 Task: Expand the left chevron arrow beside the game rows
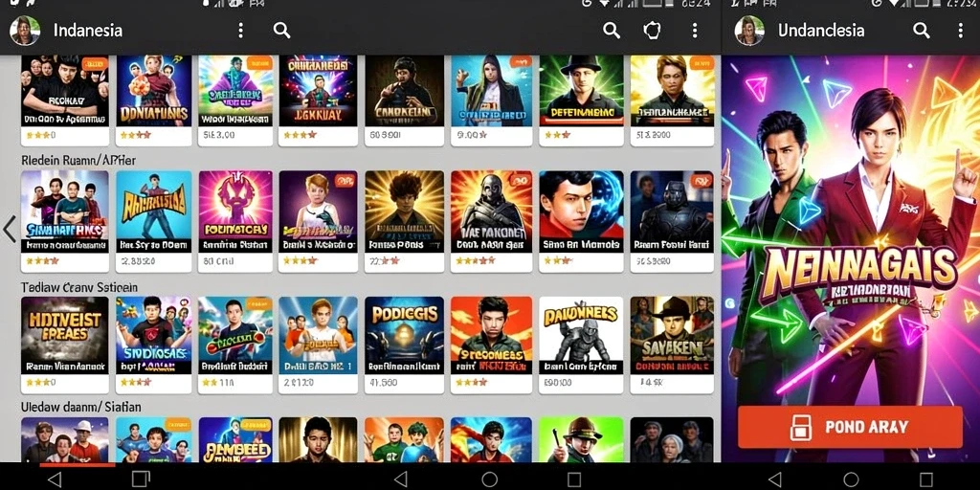(x=10, y=230)
